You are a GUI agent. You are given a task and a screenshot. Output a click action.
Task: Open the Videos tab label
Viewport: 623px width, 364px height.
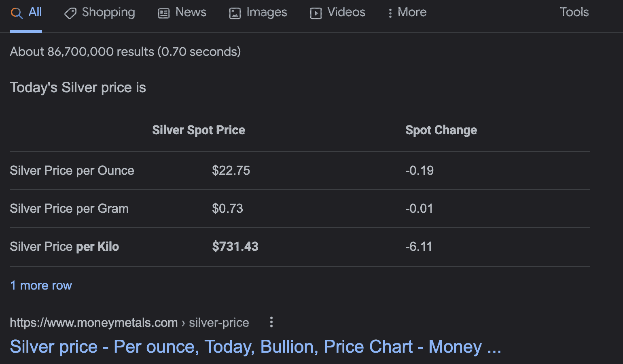pyautogui.click(x=346, y=12)
